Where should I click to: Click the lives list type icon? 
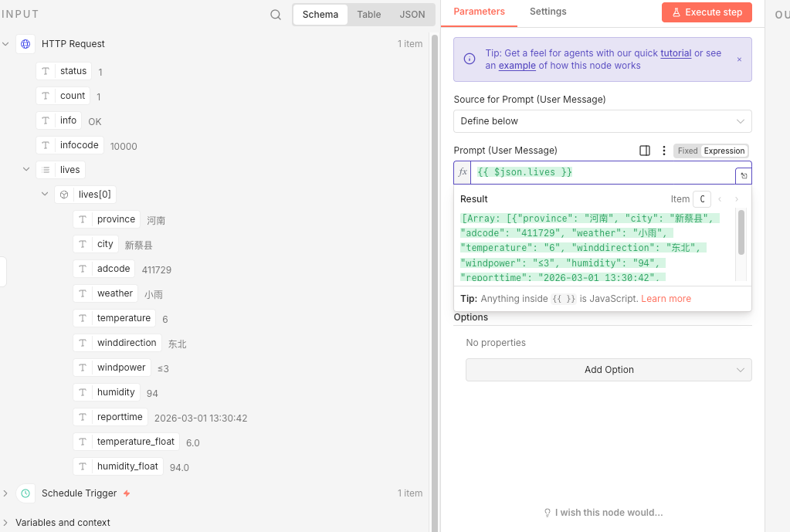point(46,170)
